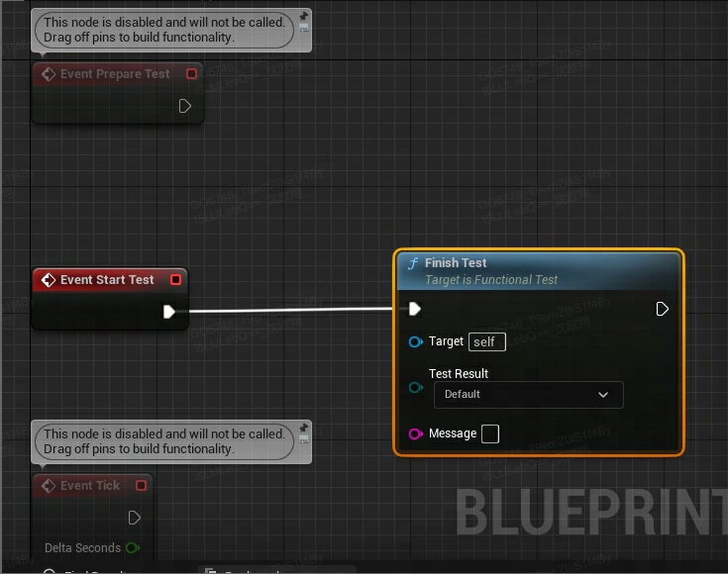Screen dimensions: 728x574
Task: Click the Event Prepare Test delegate pin
Action: [x=191, y=74]
